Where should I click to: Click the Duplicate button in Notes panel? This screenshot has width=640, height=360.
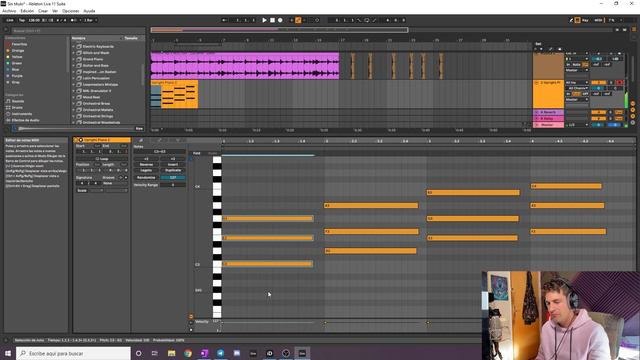(x=173, y=170)
